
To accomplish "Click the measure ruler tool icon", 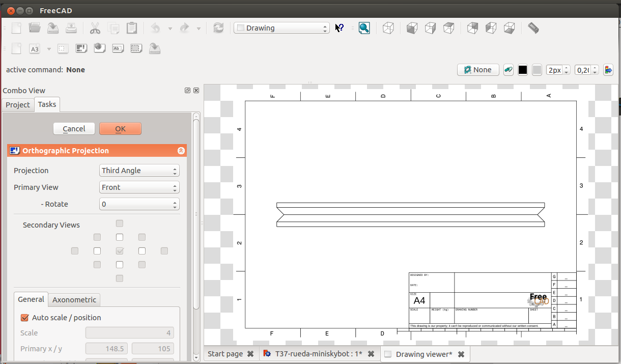I will [533, 28].
